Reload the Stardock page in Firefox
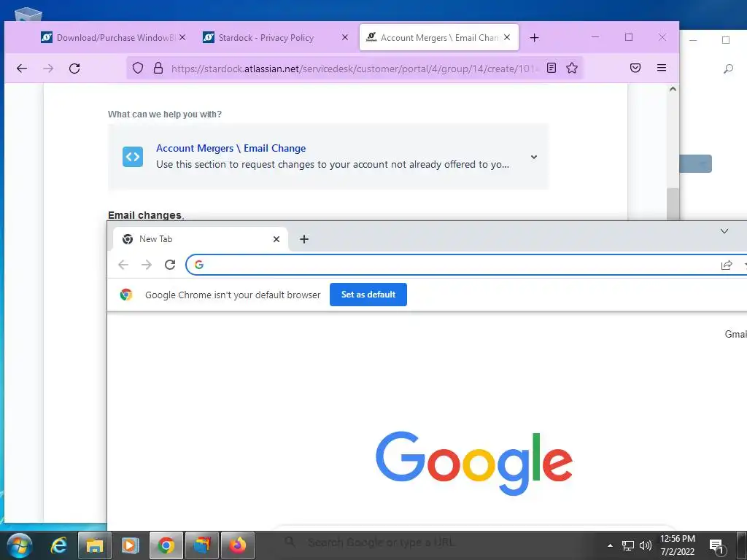The height and width of the screenshot is (560, 747). coord(74,69)
